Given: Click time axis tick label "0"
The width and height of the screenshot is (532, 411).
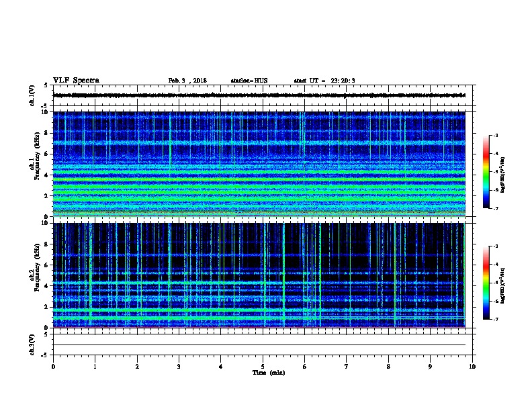Looking at the screenshot, I should tap(53, 367).
